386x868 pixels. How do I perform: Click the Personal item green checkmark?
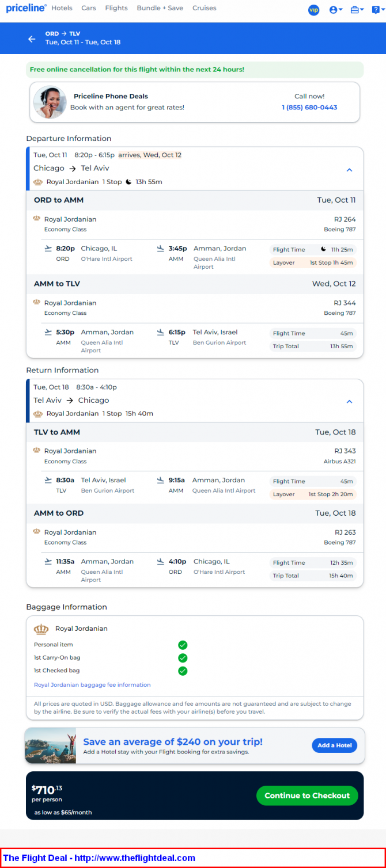pos(183,645)
